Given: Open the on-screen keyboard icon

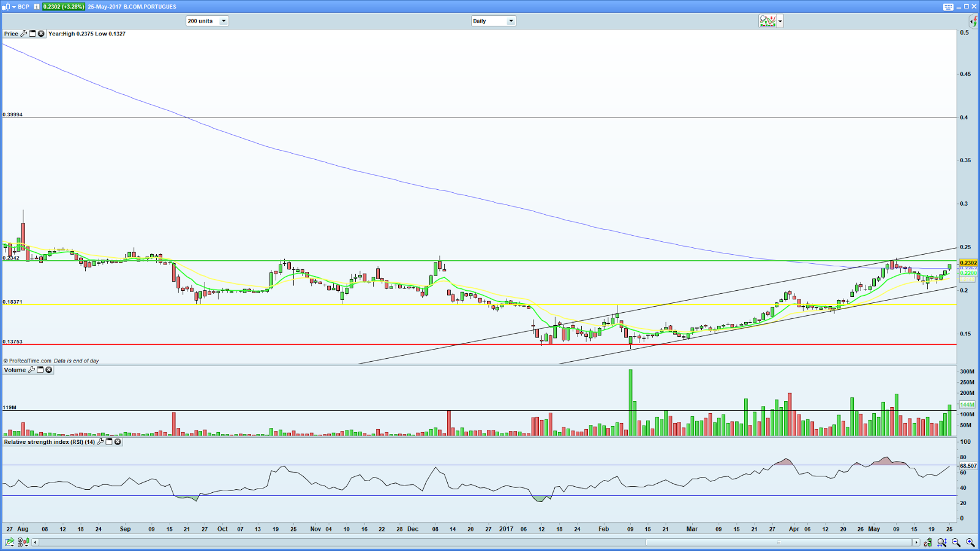Looking at the screenshot, I should [x=948, y=7].
